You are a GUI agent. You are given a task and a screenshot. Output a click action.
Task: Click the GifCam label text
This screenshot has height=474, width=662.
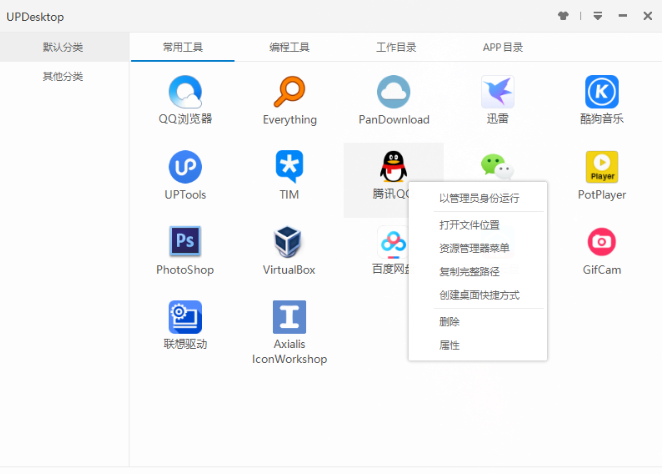(x=602, y=270)
